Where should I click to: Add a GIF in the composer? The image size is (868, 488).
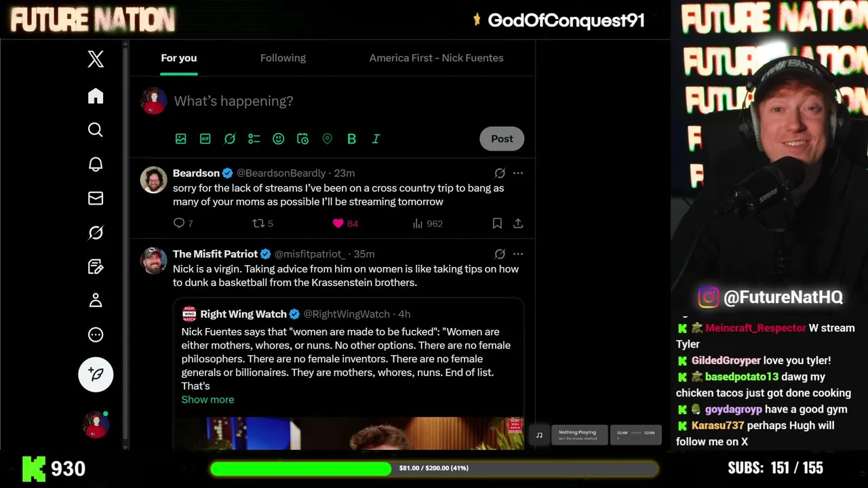click(x=205, y=138)
